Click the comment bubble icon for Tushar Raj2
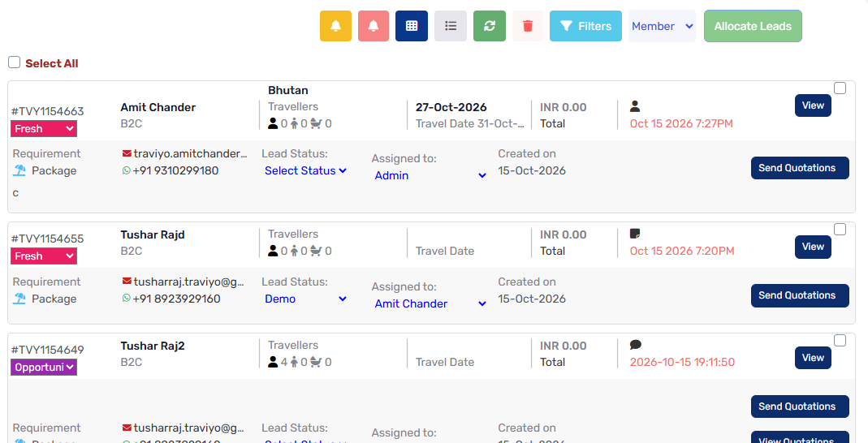 click(636, 345)
